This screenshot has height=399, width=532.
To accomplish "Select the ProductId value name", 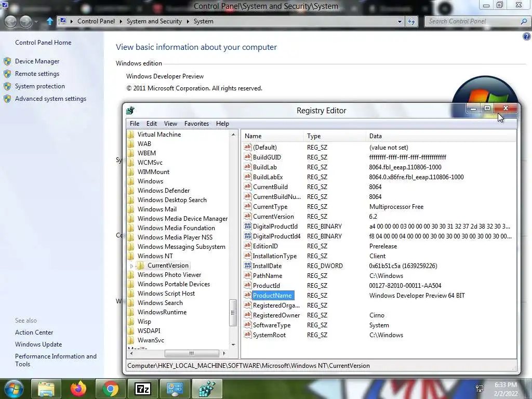I will (267, 286).
